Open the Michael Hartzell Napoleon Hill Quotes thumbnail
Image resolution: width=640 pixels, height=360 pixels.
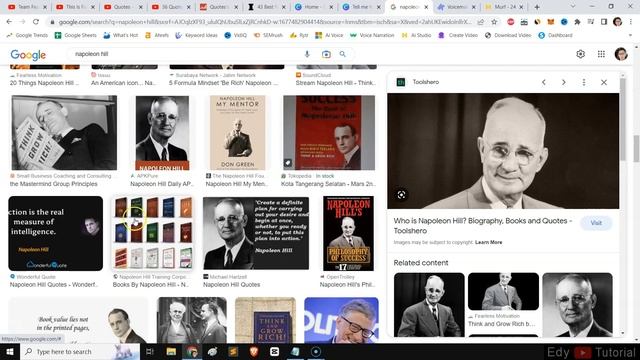256,233
